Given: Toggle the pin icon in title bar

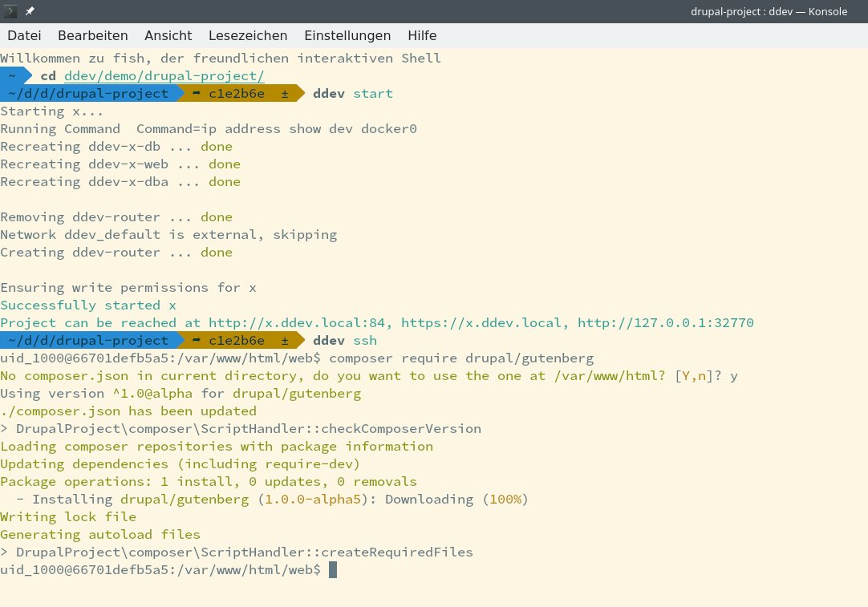Looking at the screenshot, I should 30,11.
